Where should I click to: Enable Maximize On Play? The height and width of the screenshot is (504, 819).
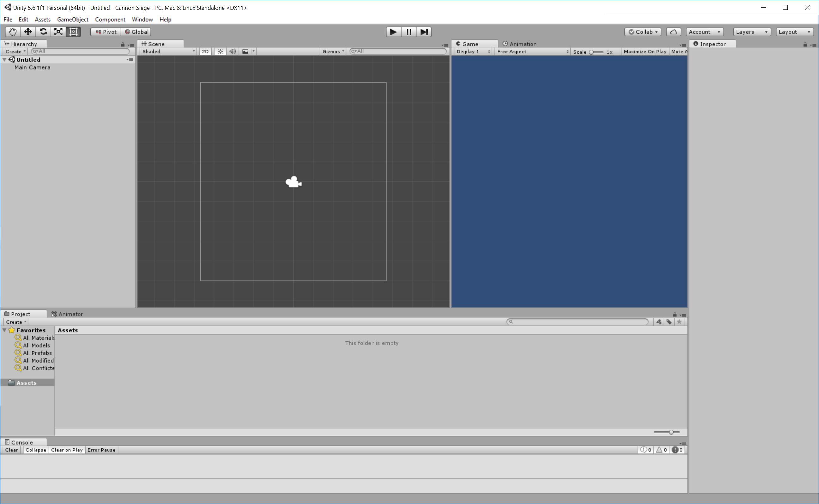[x=645, y=52]
